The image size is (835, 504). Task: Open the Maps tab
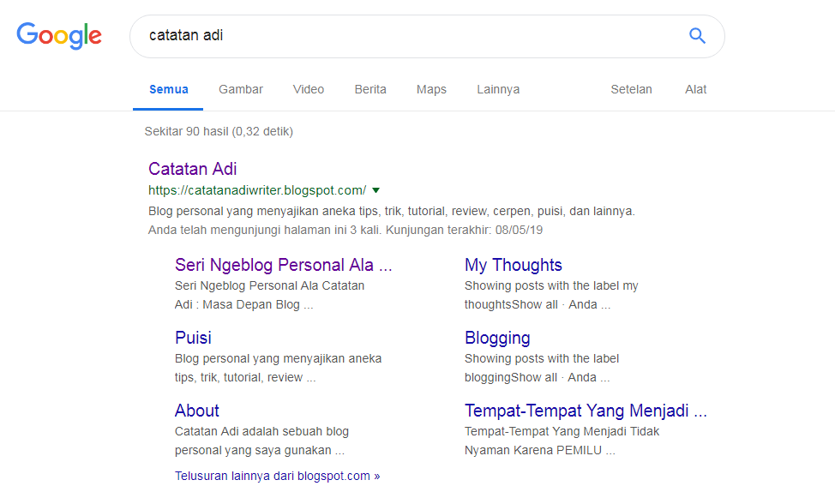click(x=431, y=89)
